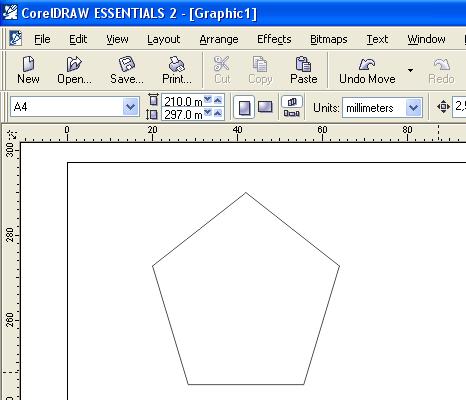Click the nudge offset icon next to Units
This screenshot has width=466, height=400.
[443, 107]
